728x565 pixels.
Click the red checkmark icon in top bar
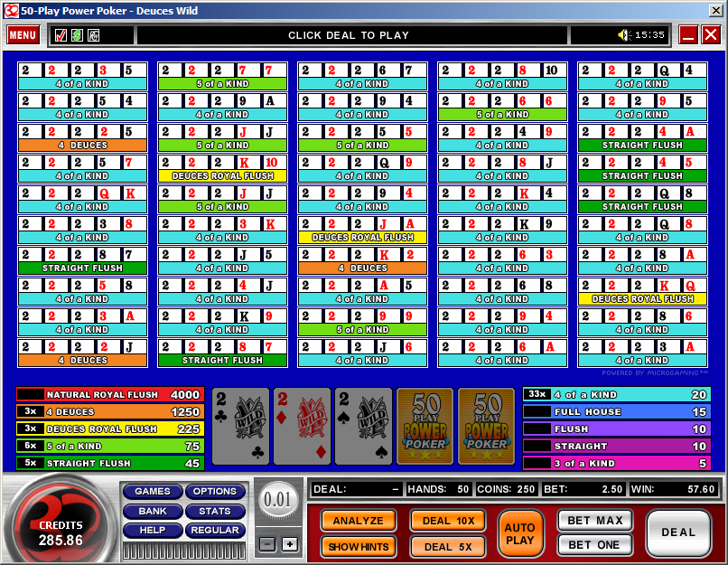pyautogui.click(x=61, y=35)
